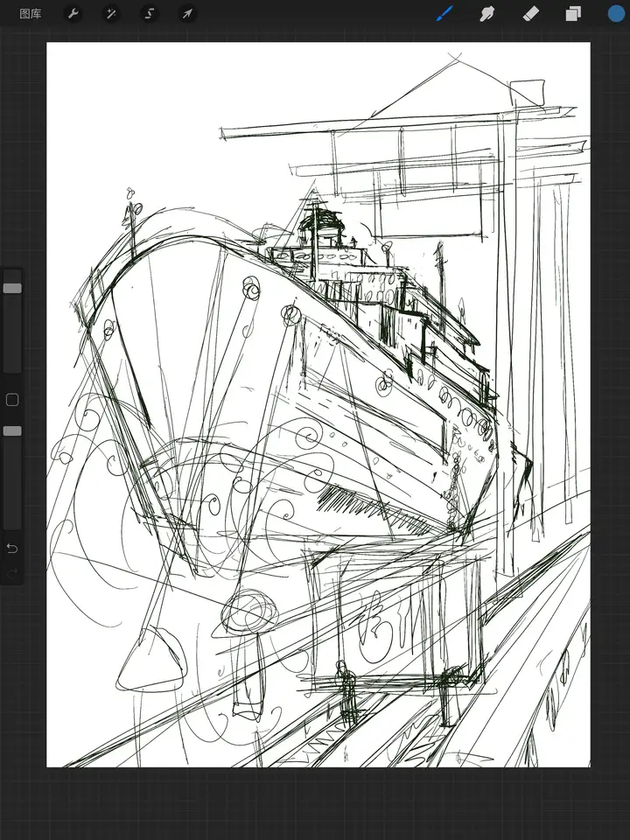Activate the Transform arrow tool

point(187,14)
